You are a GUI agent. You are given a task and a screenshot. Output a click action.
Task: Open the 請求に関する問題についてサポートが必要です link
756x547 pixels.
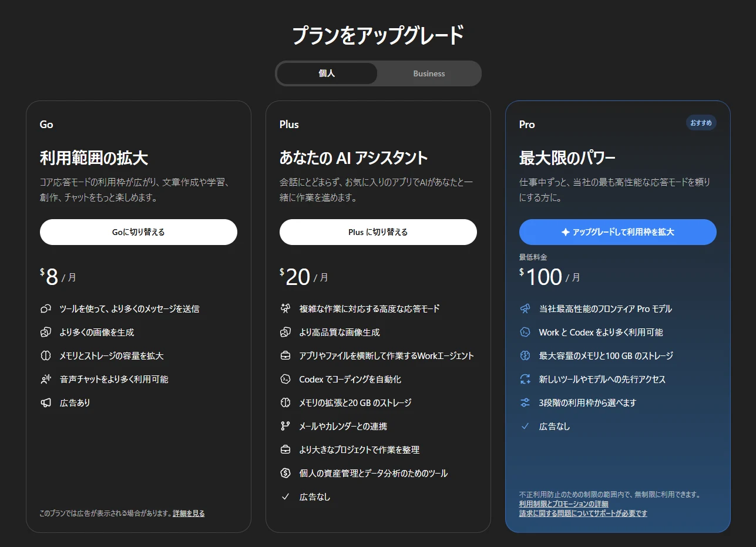coord(583,514)
